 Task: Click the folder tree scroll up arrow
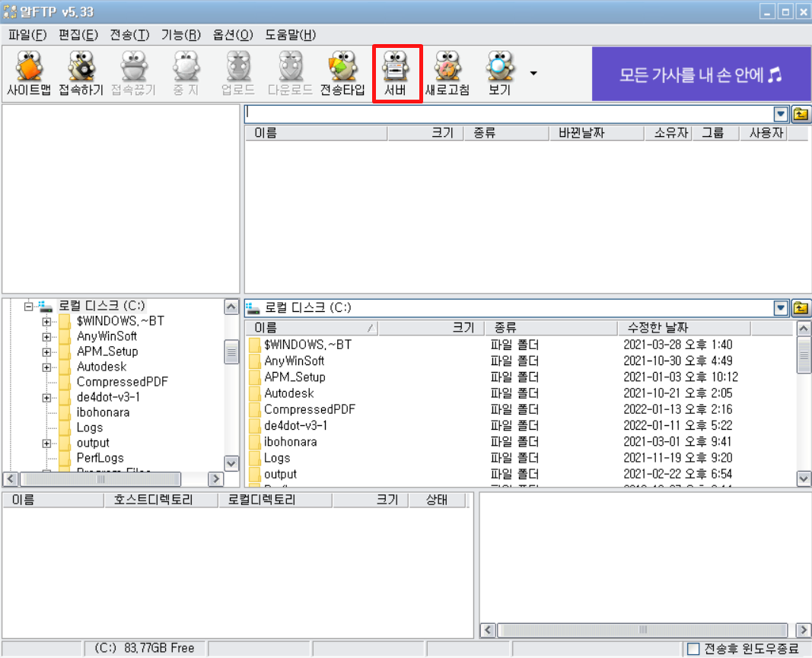point(231,307)
